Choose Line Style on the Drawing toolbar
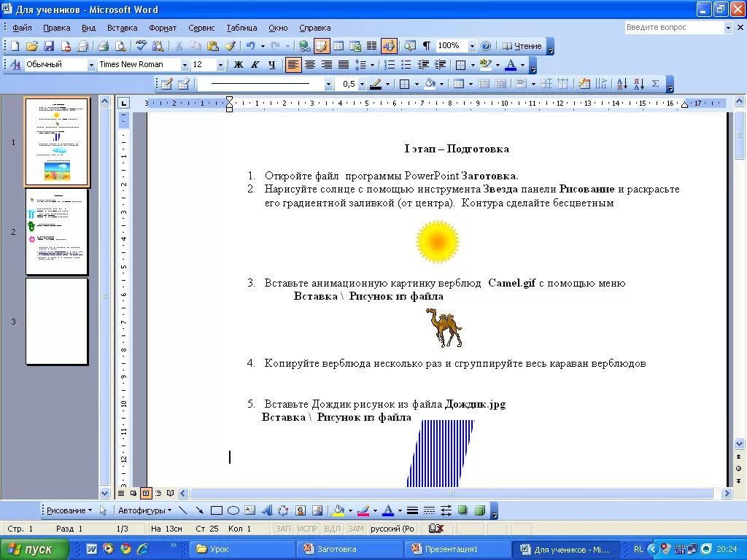 pos(413,510)
